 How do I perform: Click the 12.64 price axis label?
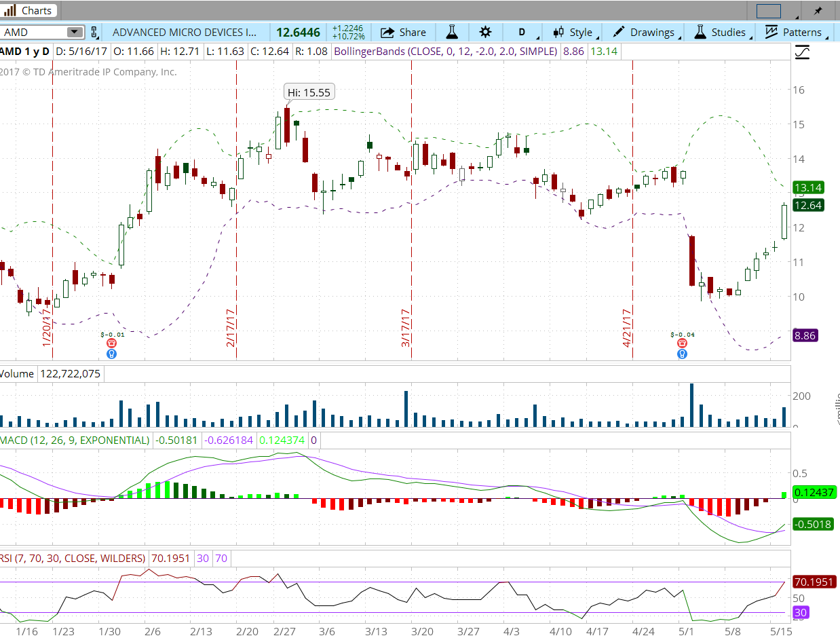(x=809, y=205)
